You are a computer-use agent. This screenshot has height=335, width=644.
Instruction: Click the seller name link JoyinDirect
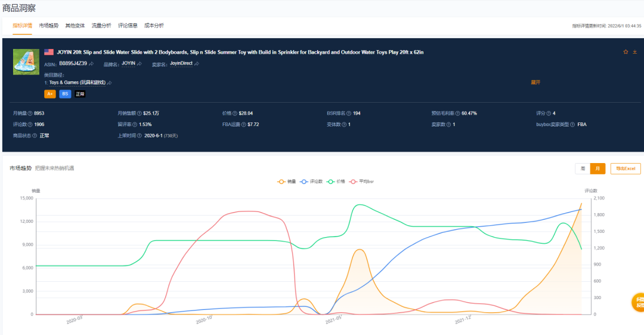(x=181, y=63)
